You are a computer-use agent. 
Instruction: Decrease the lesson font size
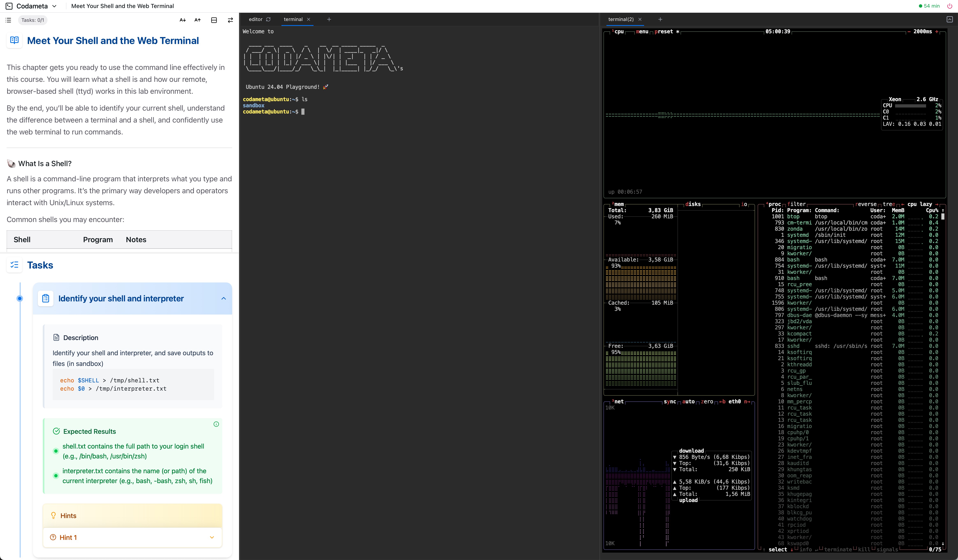(x=183, y=20)
